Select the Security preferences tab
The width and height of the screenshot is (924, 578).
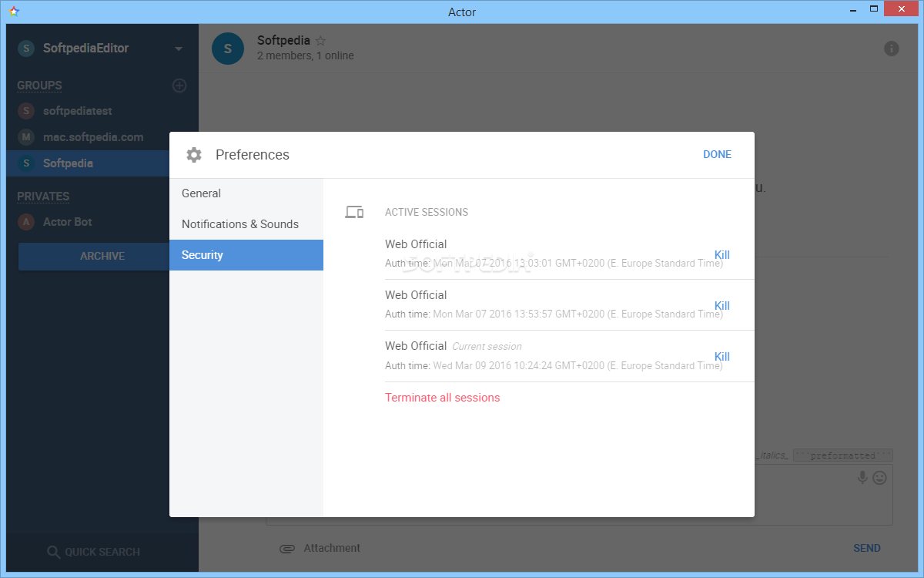tap(246, 255)
